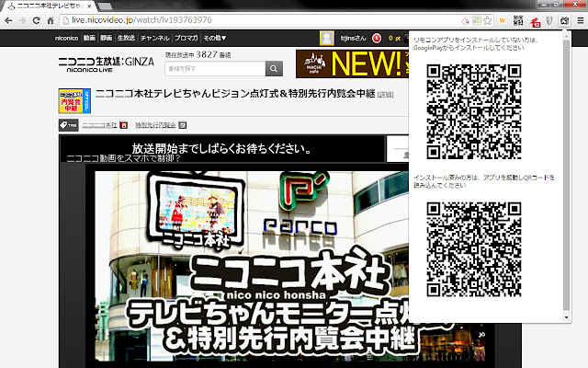Open the 詳細 details link
The image size is (588, 368).
click(386, 95)
